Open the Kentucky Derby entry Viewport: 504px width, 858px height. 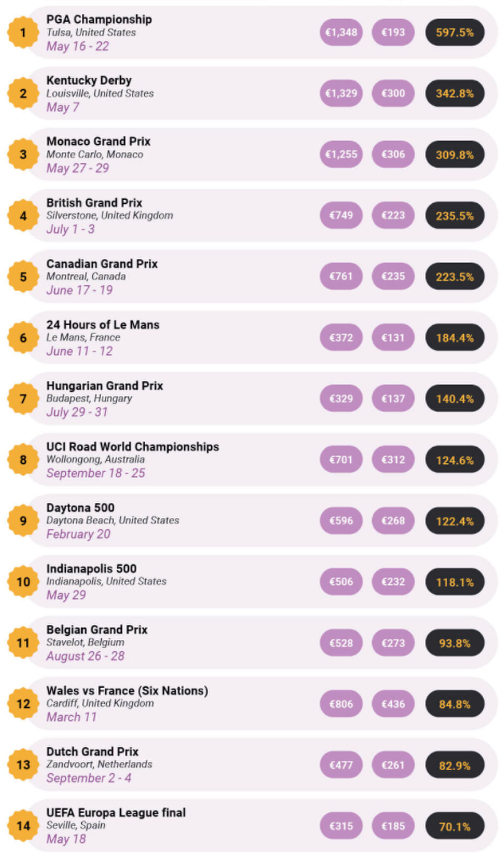click(263, 94)
